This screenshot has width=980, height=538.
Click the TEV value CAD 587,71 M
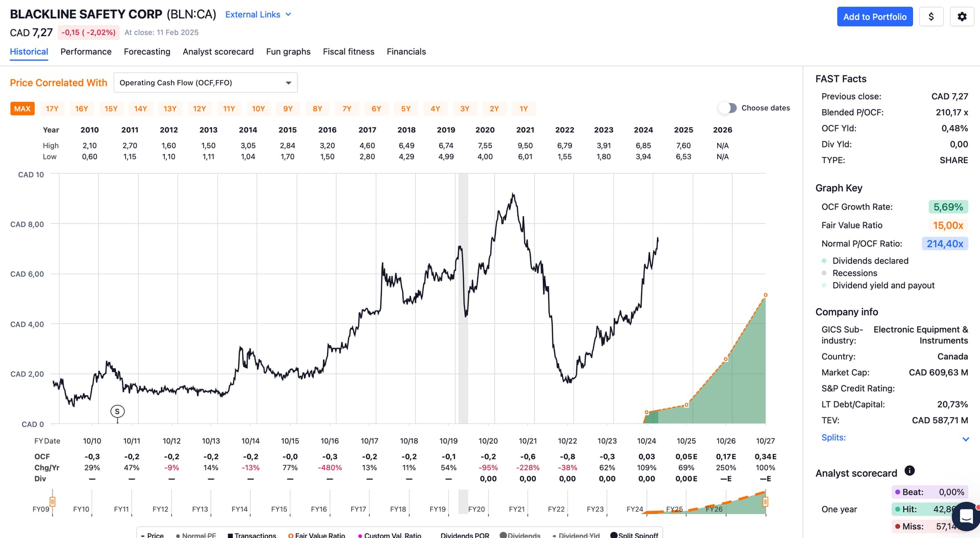click(940, 420)
